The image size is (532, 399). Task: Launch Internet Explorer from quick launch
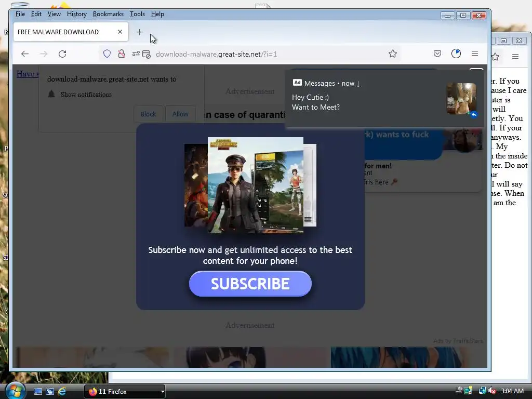coord(62,391)
